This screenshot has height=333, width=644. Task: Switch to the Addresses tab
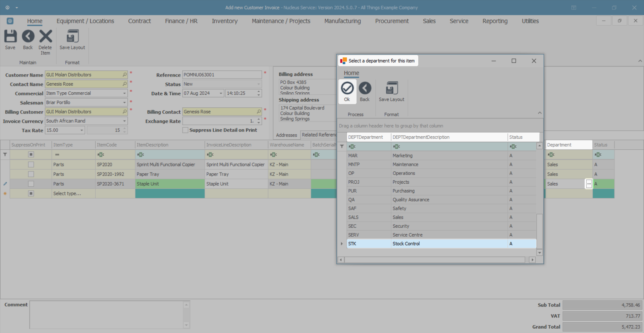click(286, 135)
